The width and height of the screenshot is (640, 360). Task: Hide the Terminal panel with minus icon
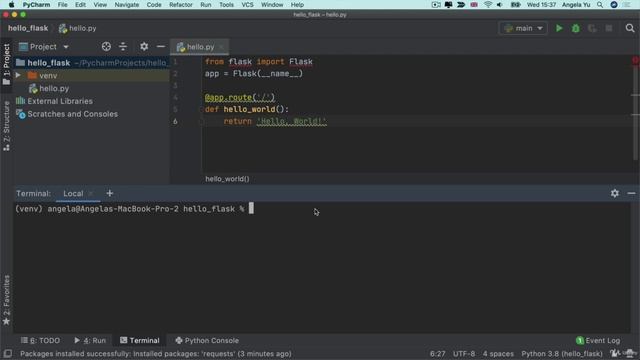(631, 193)
